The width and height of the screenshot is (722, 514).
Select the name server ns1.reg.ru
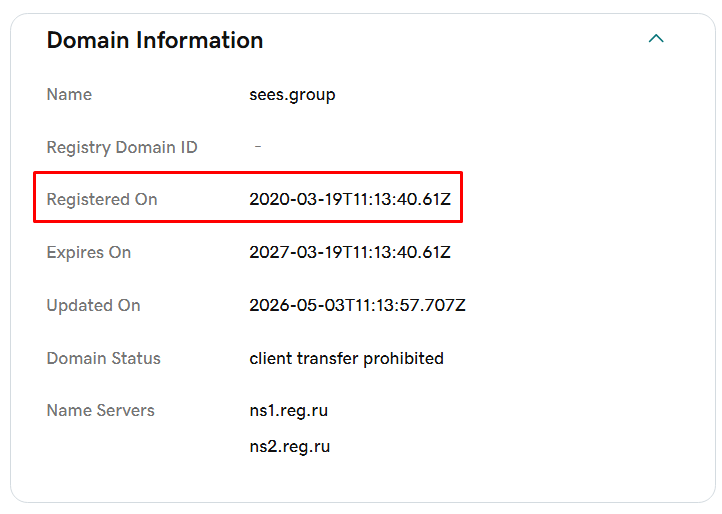(x=289, y=411)
